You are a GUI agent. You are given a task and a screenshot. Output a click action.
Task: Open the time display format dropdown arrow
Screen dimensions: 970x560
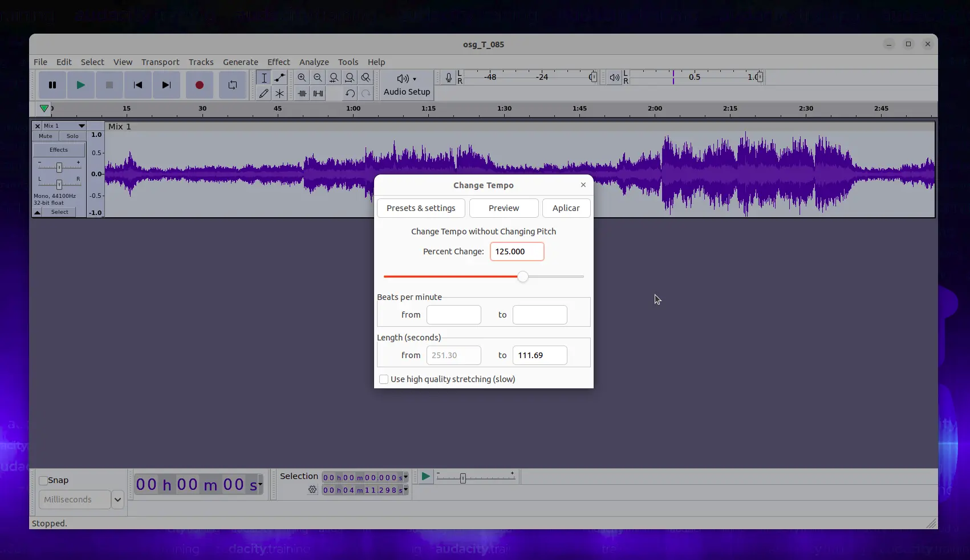tap(260, 484)
